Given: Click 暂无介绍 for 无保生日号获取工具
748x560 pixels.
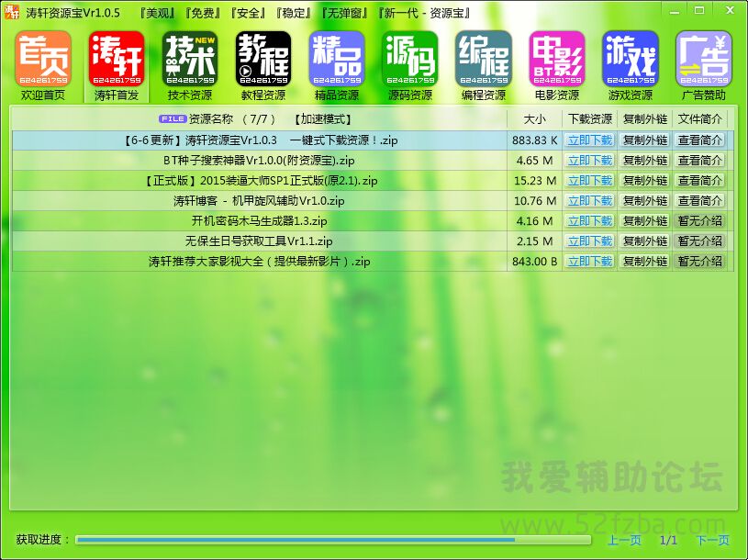Looking at the screenshot, I should click(x=700, y=241).
